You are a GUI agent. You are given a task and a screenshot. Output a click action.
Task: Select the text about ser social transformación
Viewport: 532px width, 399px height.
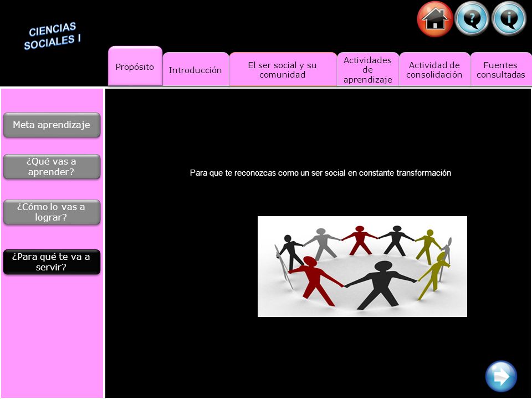point(320,173)
